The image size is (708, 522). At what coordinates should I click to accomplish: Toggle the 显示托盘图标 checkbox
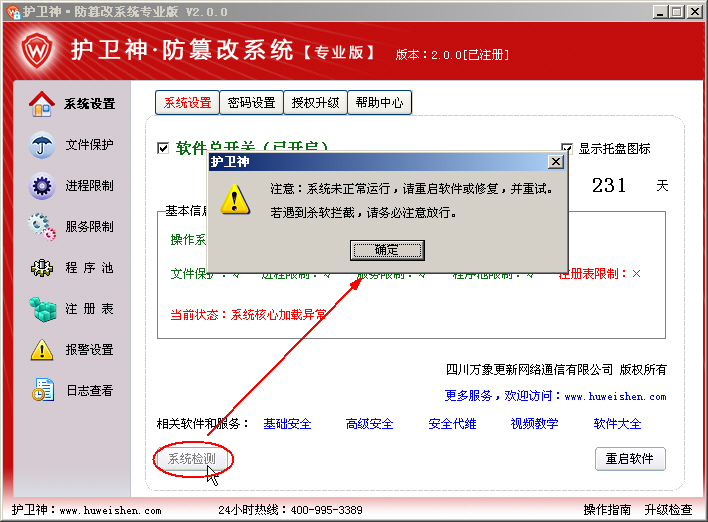pyautogui.click(x=567, y=148)
